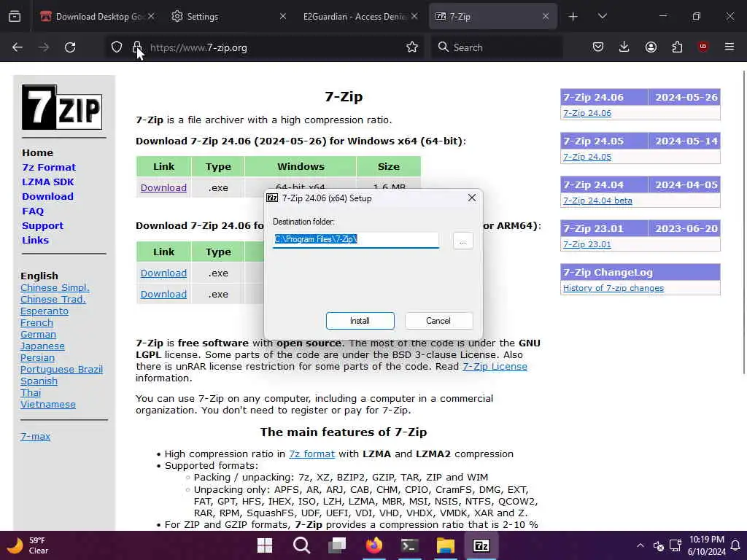Open the 7z format feature link

pos(311,454)
